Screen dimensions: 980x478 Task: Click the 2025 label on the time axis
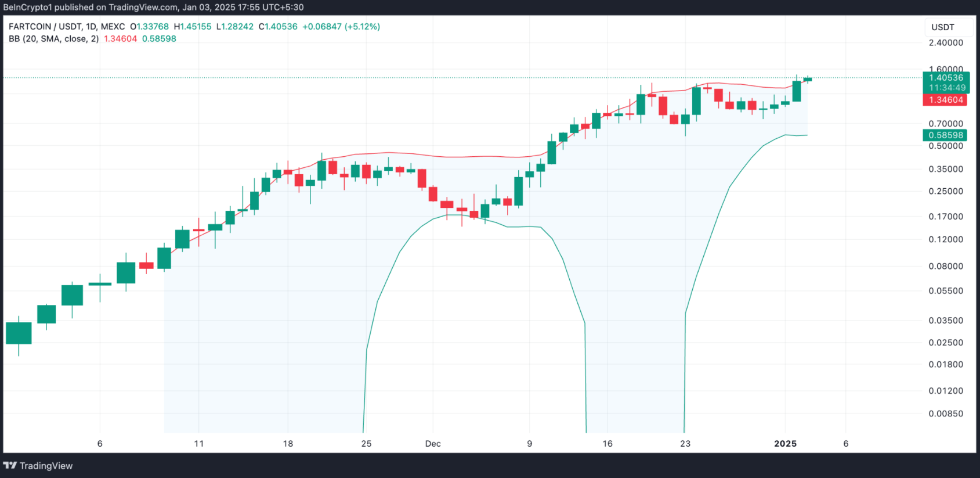pos(786,444)
